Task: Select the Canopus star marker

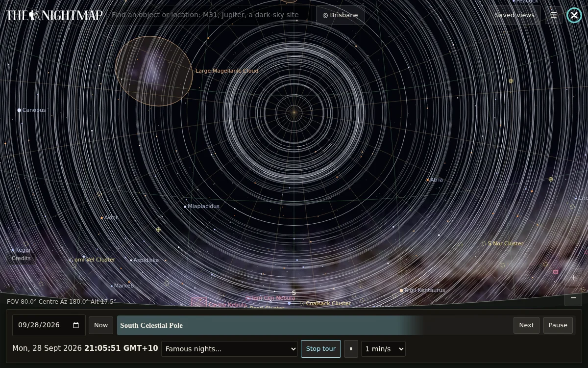Action: click(19, 110)
